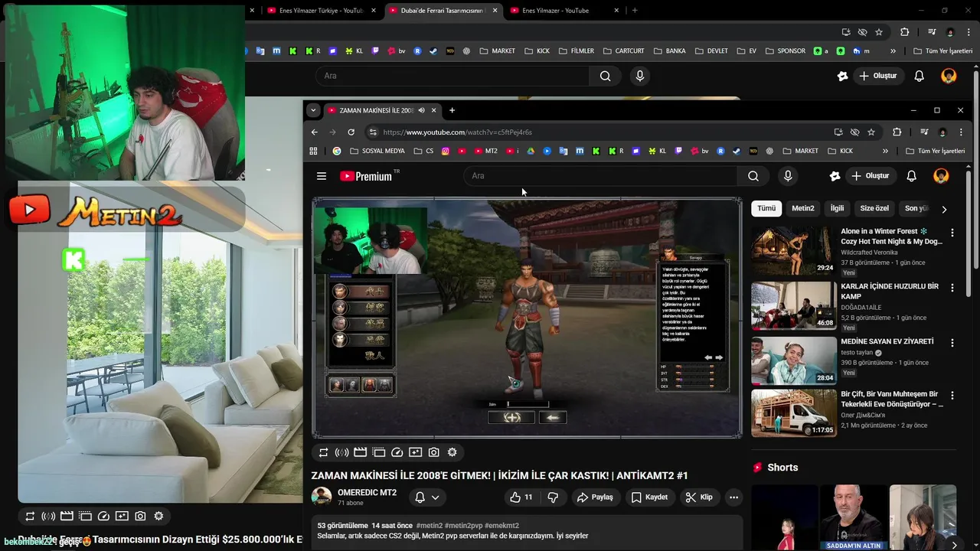Like the video with thumbs up
The width and height of the screenshot is (980, 551).
(521, 497)
